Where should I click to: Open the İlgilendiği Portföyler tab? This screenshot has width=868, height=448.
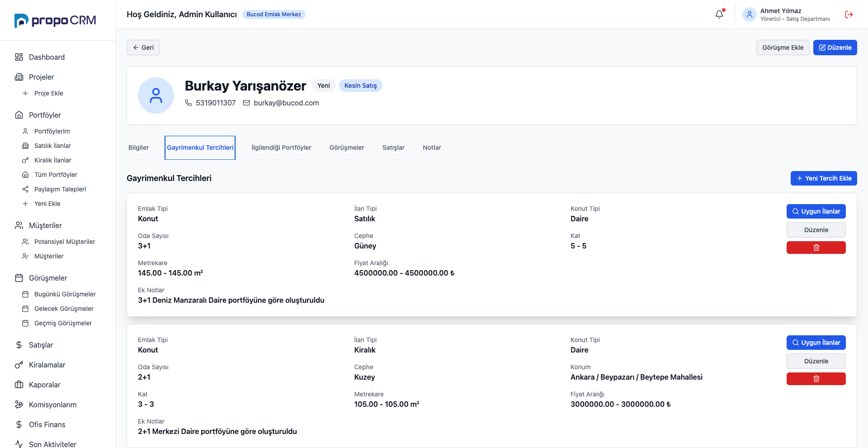[281, 148]
